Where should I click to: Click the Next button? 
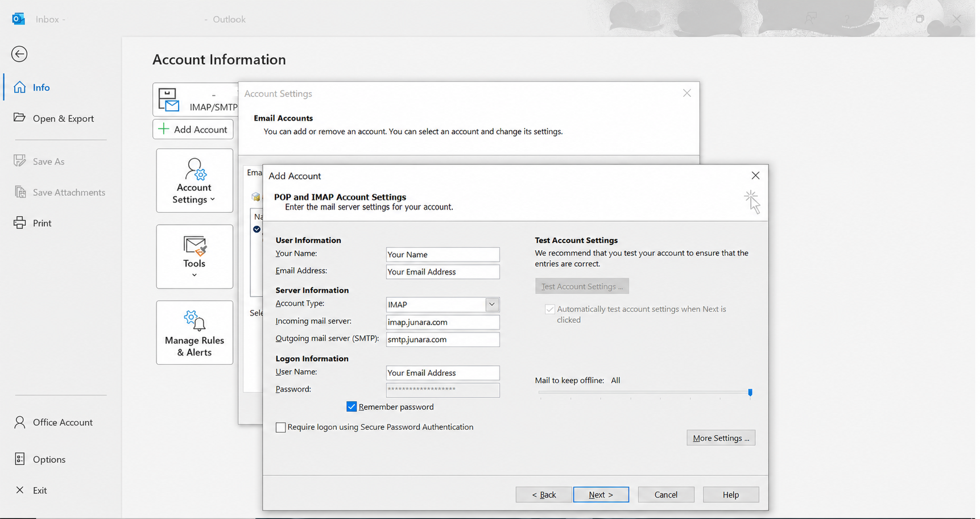pyautogui.click(x=601, y=495)
